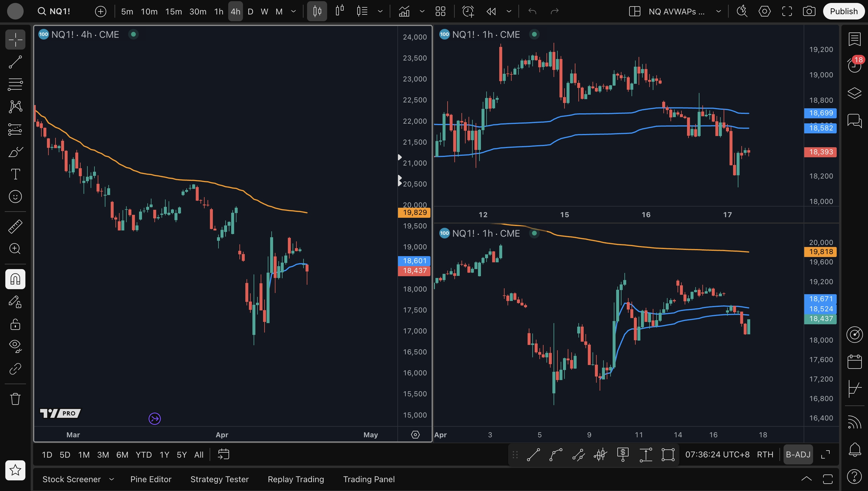The height and width of the screenshot is (491, 868).
Task: Take a chart snapshot with camera icon
Action: 809,12
